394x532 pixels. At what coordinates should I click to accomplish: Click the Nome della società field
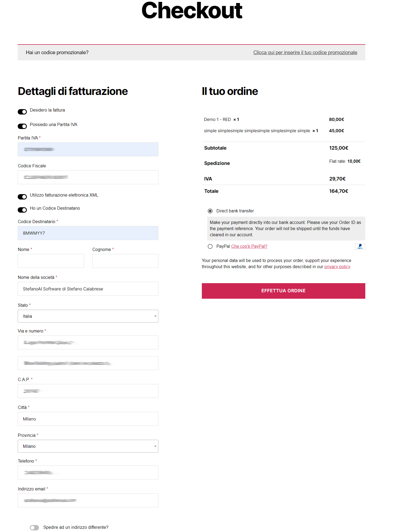click(88, 289)
